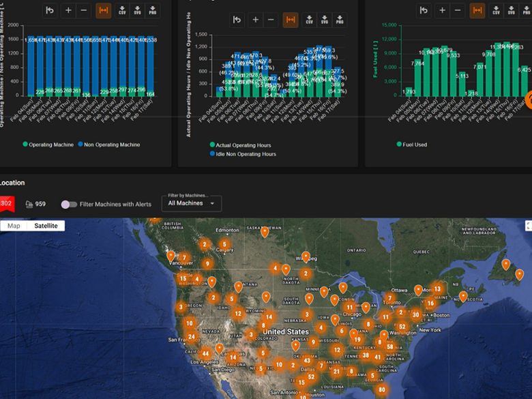Hide the Idle Non Operating Hours series
Screen dimensions: 532x399
tap(243, 154)
